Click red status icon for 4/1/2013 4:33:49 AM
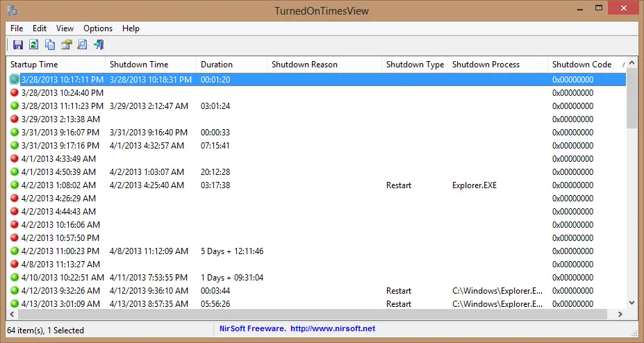 pos(15,158)
